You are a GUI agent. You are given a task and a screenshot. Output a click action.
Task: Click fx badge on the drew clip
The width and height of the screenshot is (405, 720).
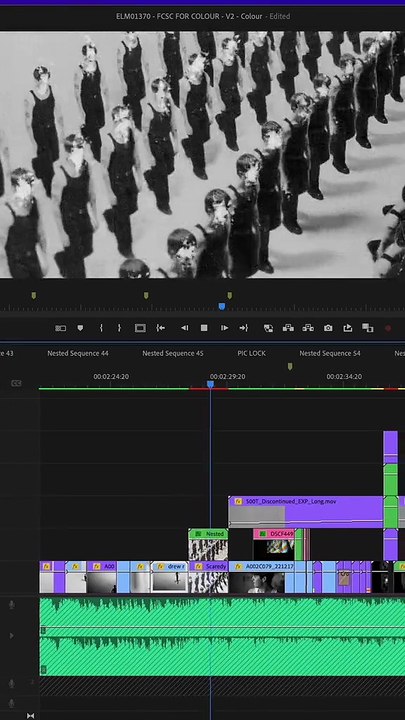tap(160, 567)
